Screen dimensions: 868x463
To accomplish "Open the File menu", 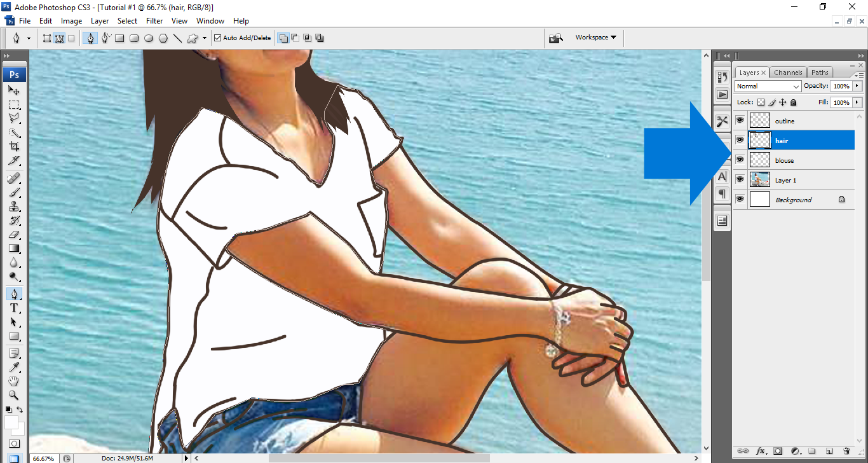I will (x=25, y=21).
